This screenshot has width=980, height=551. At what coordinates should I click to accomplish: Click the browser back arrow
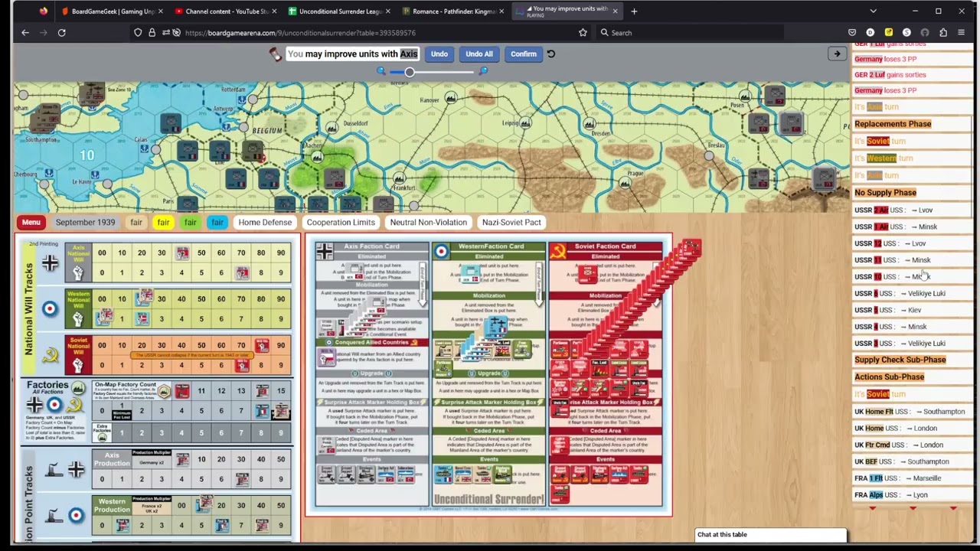pyautogui.click(x=25, y=33)
